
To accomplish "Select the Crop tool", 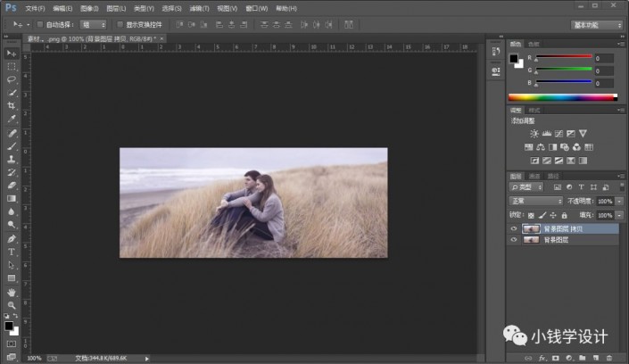I will 12,105.
